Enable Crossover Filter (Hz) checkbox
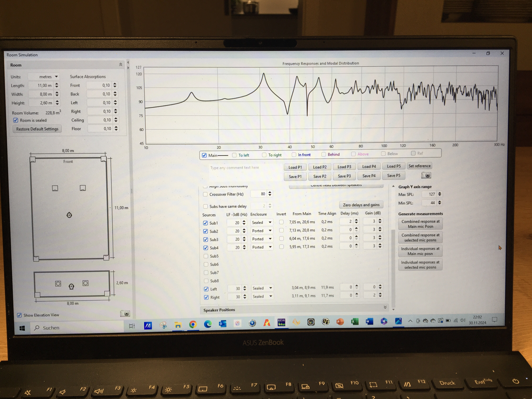The image size is (532, 399). point(205,194)
